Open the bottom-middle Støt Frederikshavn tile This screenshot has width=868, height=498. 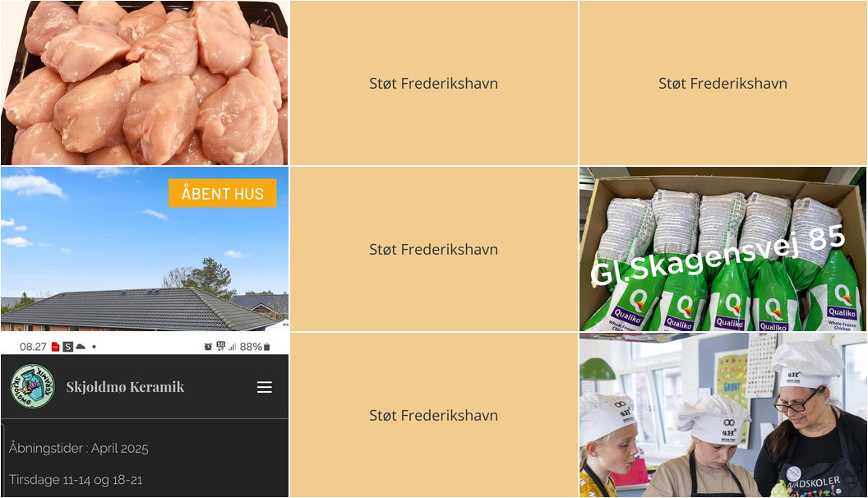click(x=433, y=414)
